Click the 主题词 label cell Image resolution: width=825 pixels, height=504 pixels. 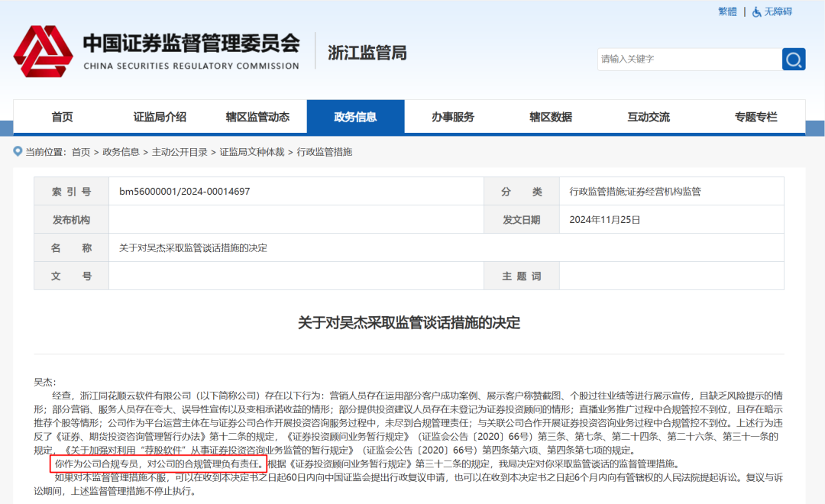click(x=522, y=276)
